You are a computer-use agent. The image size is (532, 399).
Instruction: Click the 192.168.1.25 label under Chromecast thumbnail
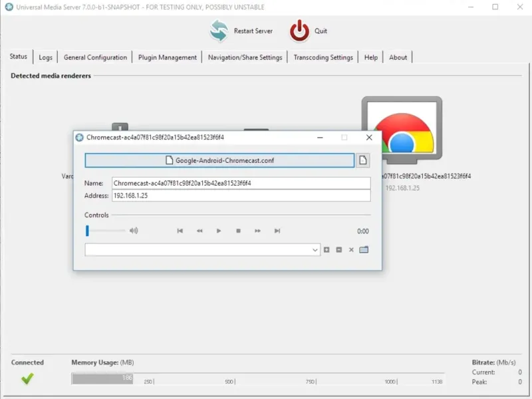coord(402,188)
